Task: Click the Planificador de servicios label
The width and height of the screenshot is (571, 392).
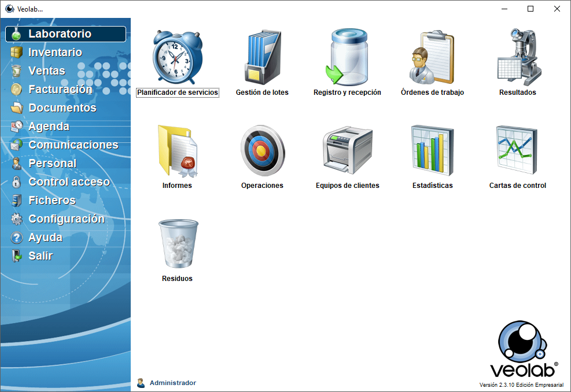Action: coord(178,93)
